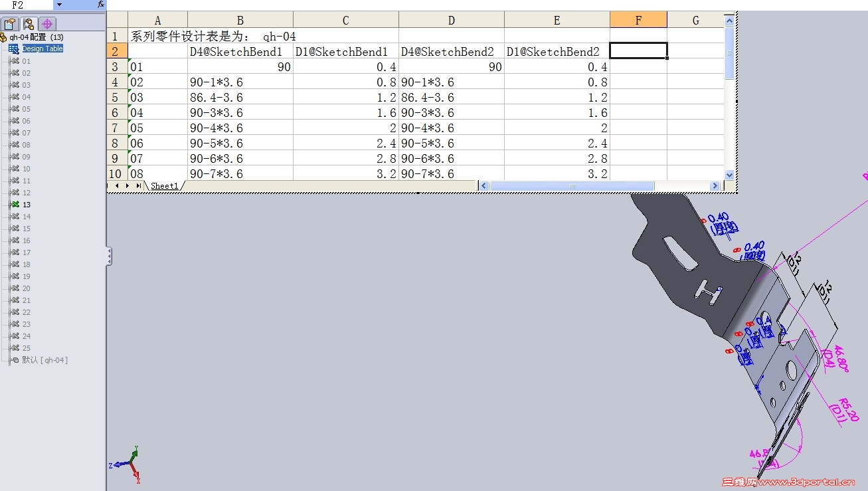
Task: Show the previous sheet tab arrow
Action: (x=118, y=186)
